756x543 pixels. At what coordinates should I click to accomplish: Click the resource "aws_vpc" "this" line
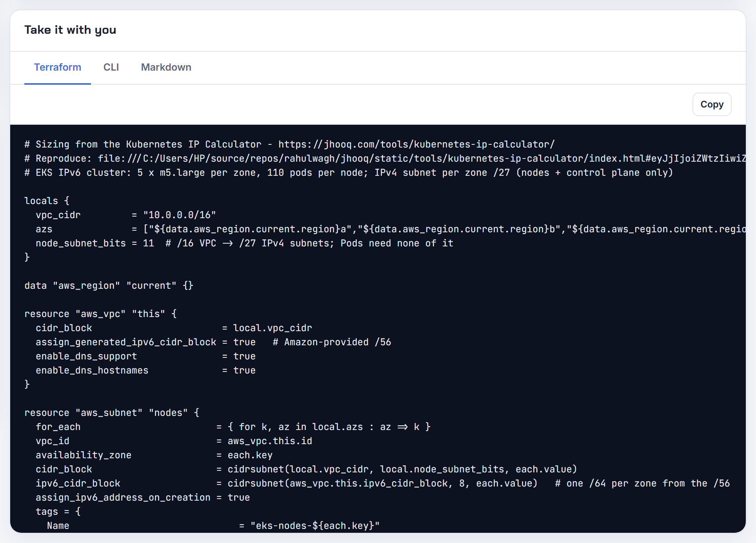[101, 314]
